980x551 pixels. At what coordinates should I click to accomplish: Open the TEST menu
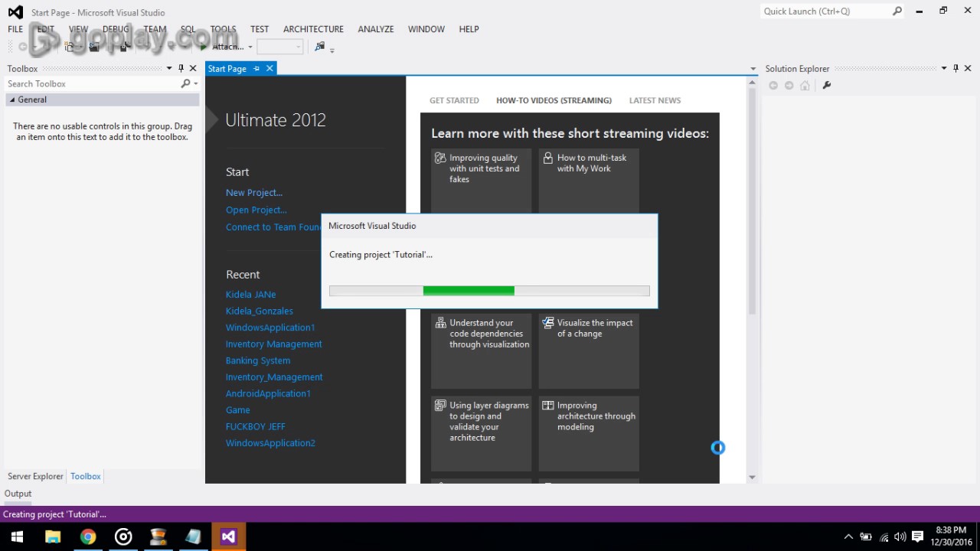click(260, 29)
